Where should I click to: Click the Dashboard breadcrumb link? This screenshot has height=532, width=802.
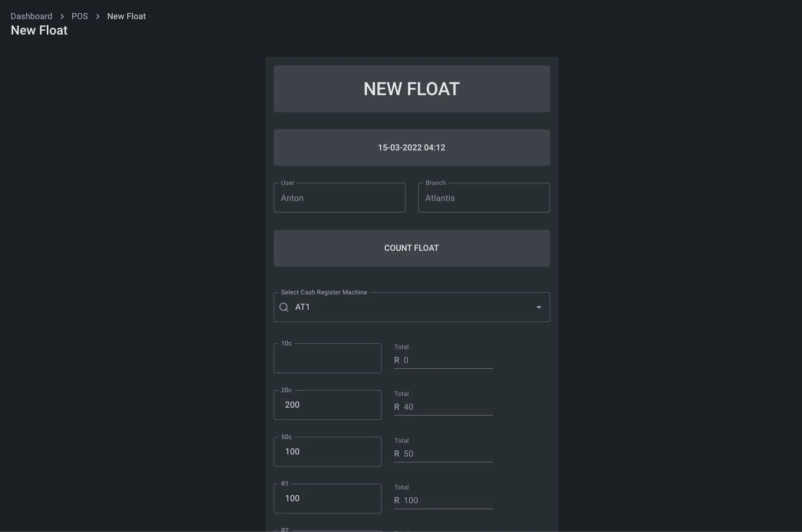pos(31,16)
